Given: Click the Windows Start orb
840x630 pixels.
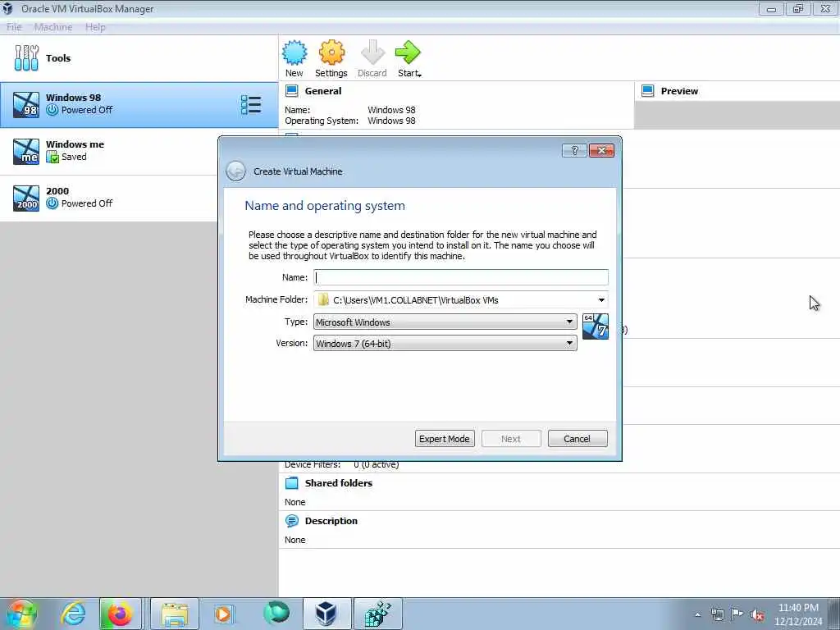Looking at the screenshot, I should point(21,614).
